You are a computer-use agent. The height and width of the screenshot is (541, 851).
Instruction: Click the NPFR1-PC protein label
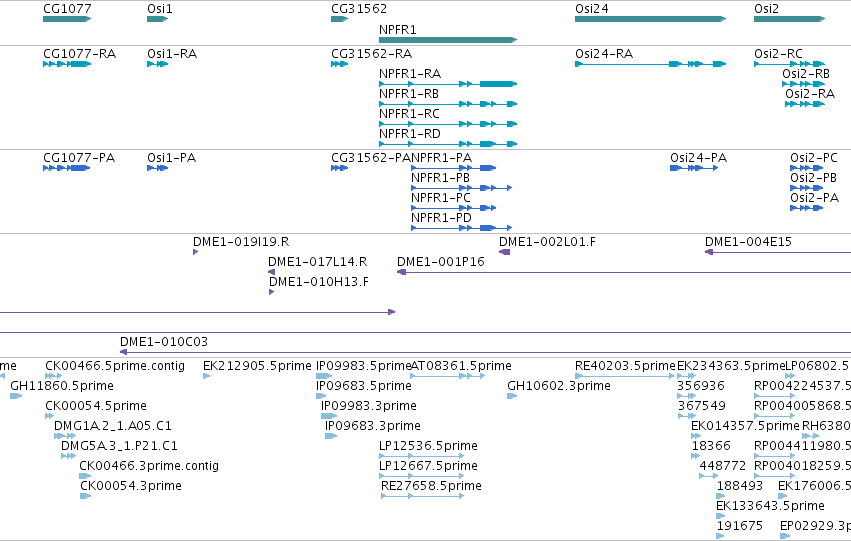(x=441, y=198)
